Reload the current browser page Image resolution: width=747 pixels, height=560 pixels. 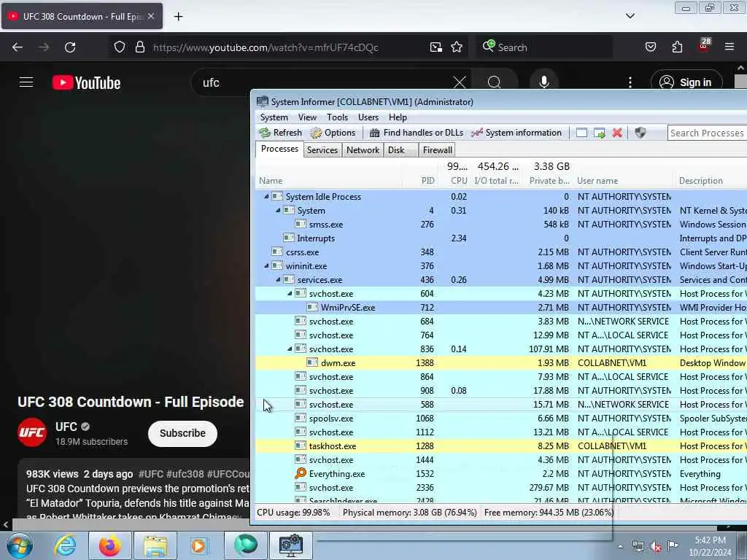70,47
